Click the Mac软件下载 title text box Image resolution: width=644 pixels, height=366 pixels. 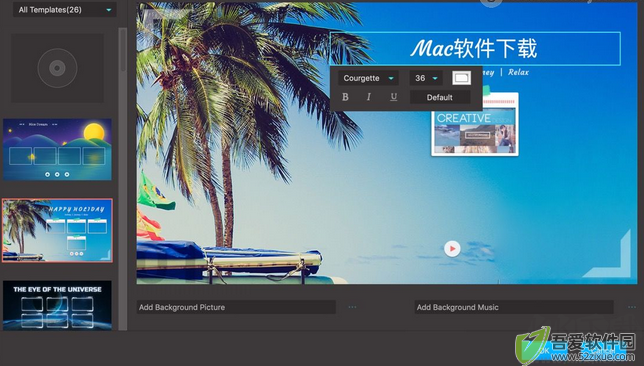tap(475, 48)
